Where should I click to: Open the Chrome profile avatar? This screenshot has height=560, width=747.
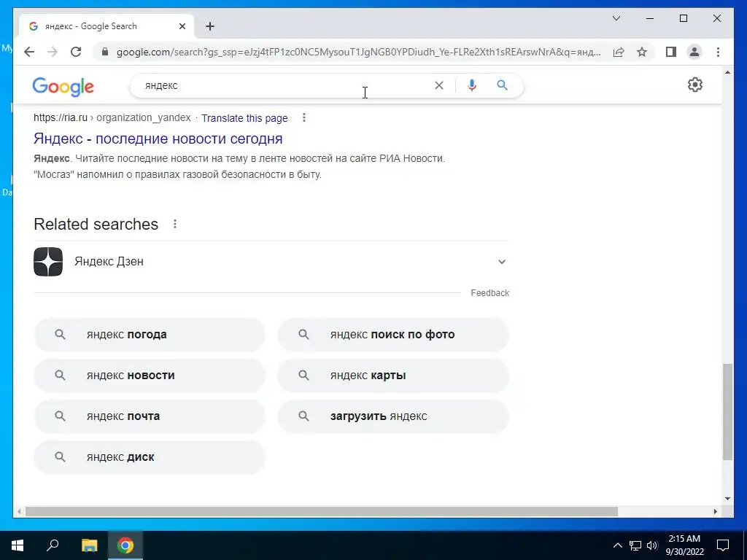click(694, 52)
